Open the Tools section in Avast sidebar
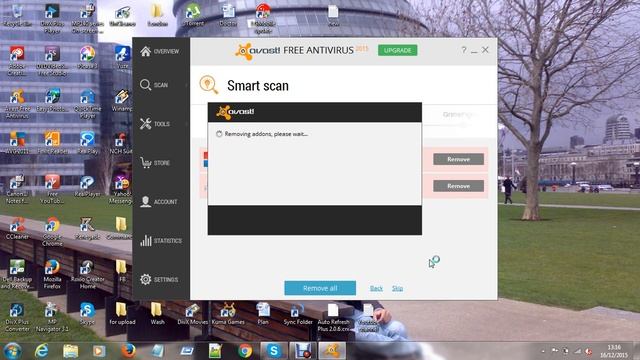The height and width of the screenshot is (360, 640). 155,124
